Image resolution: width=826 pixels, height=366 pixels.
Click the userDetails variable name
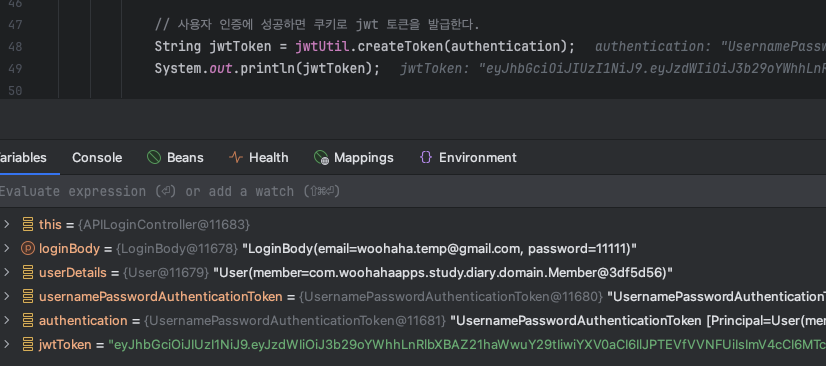[73, 273]
